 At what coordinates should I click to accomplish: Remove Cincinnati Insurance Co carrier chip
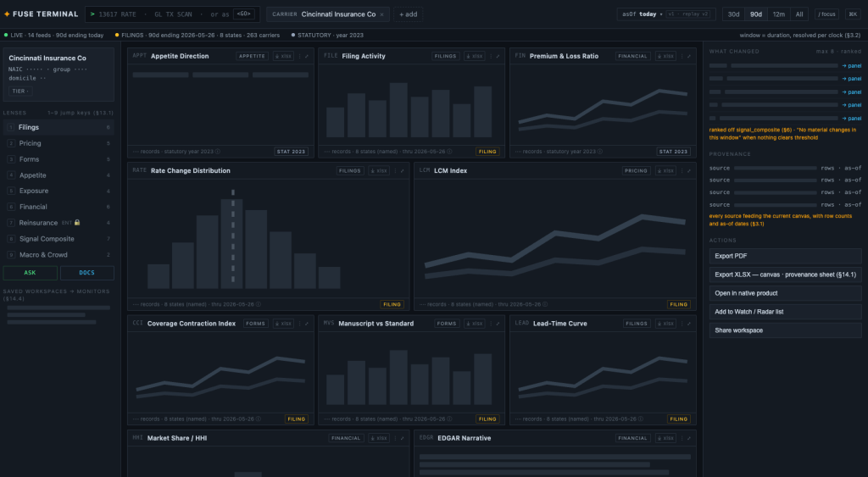[x=382, y=14]
